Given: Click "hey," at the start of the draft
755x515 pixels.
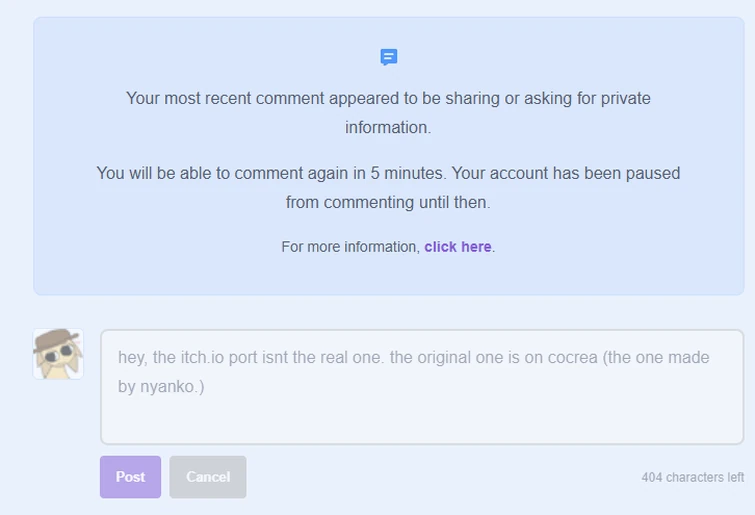Looking at the screenshot, I should pos(133,357).
